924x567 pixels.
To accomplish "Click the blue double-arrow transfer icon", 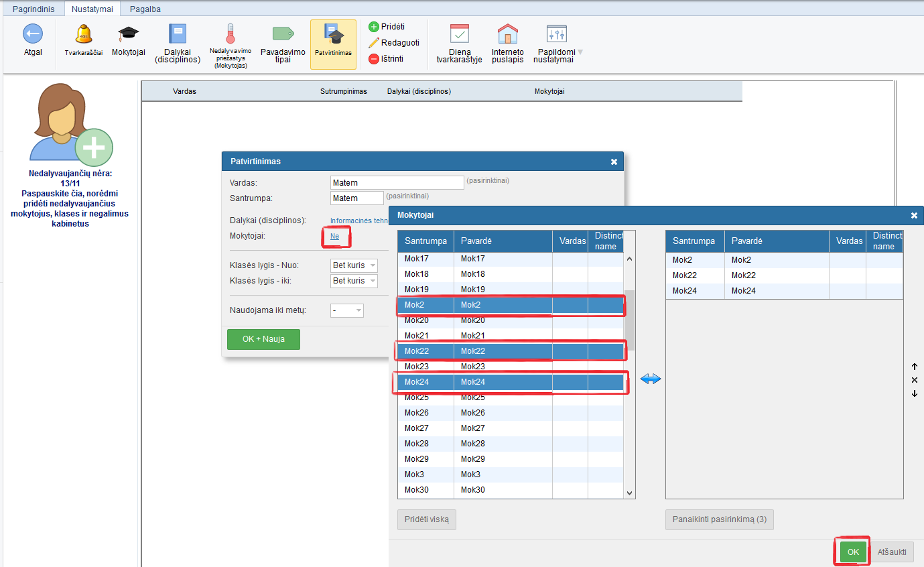I will [x=651, y=379].
